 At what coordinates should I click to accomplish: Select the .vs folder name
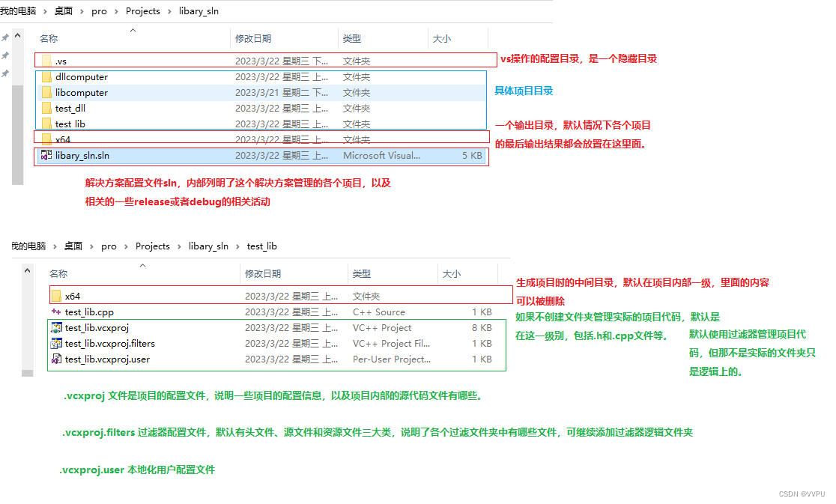coord(61,61)
